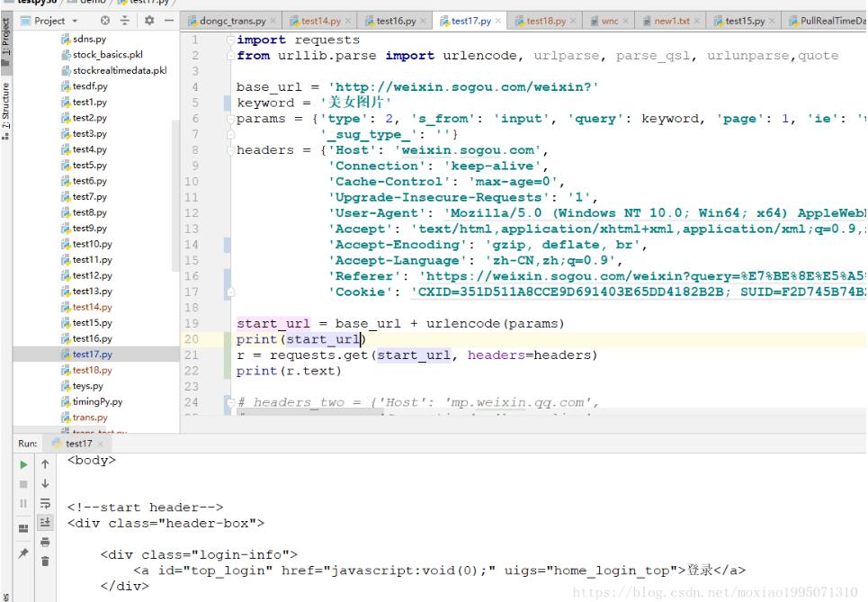Screen dimensions: 868x602
Task: Close the new1.txt tab
Action: [697, 21]
